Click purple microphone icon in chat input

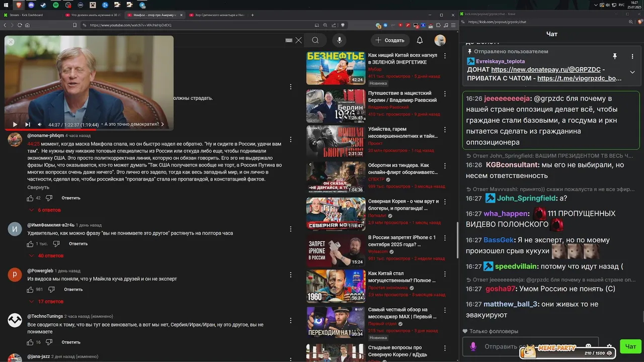pyautogui.click(x=473, y=346)
